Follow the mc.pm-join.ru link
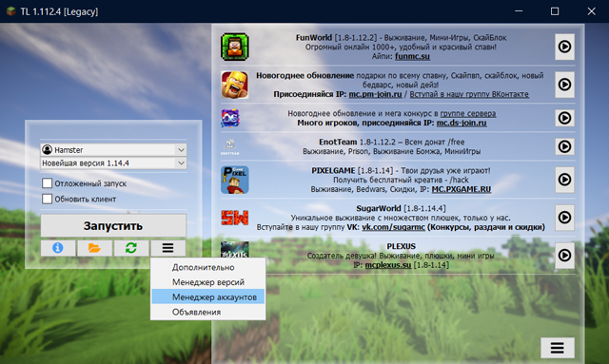The width and height of the screenshot is (609, 364). click(375, 94)
